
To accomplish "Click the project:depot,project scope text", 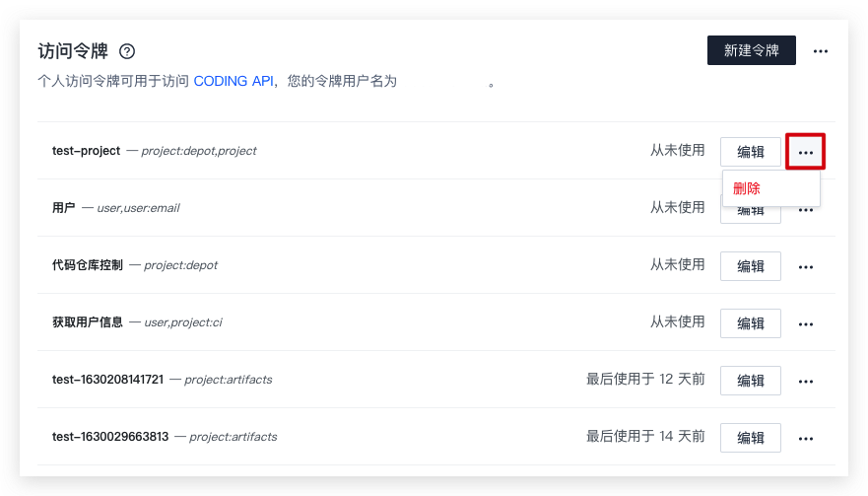I will tap(199, 151).
